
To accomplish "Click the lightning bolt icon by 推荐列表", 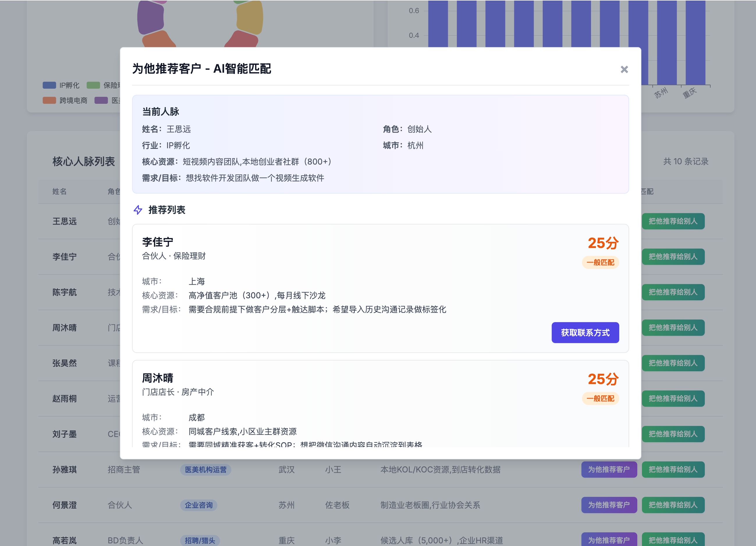I will (x=138, y=210).
